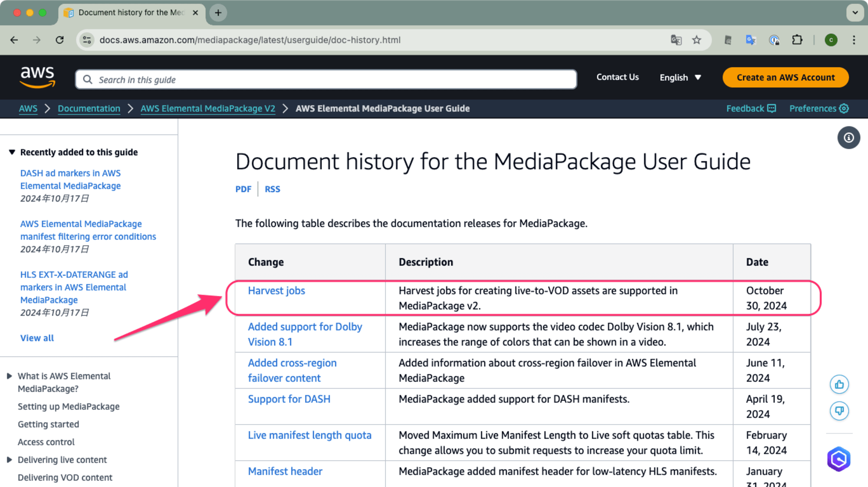Open Added support for Dolby Vision 8.1
This screenshot has width=868, height=487.
click(x=305, y=334)
